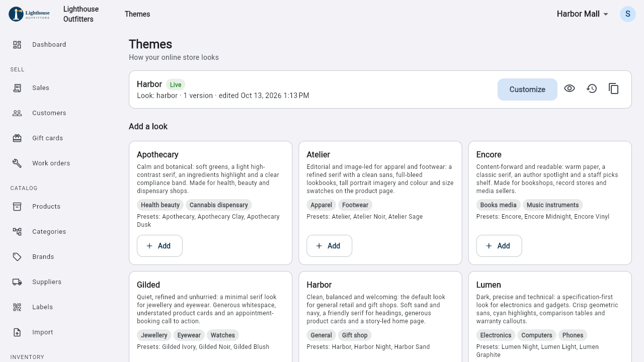Image resolution: width=644 pixels, height=362 pixels.
Task: Open the user avatar S menu
Action: coord(628,14)
